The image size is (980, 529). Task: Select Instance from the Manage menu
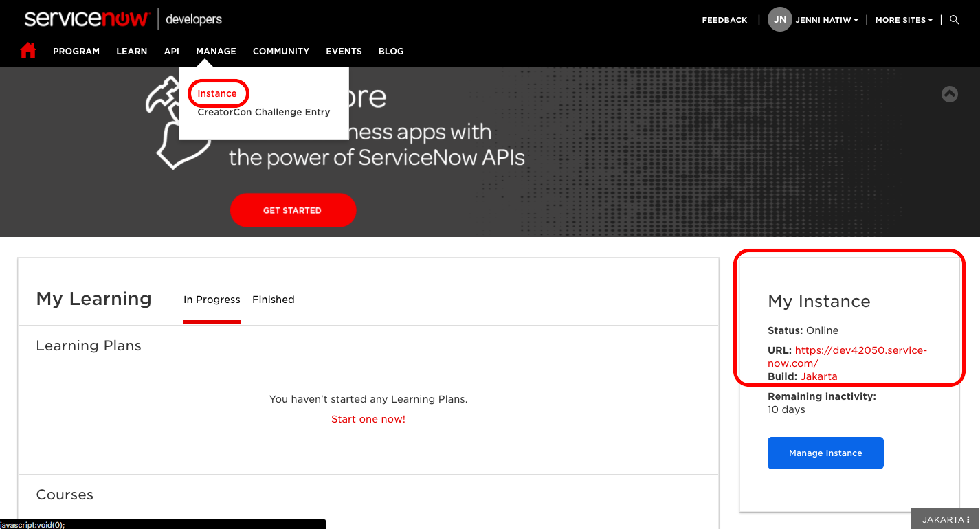coord(217,93)
